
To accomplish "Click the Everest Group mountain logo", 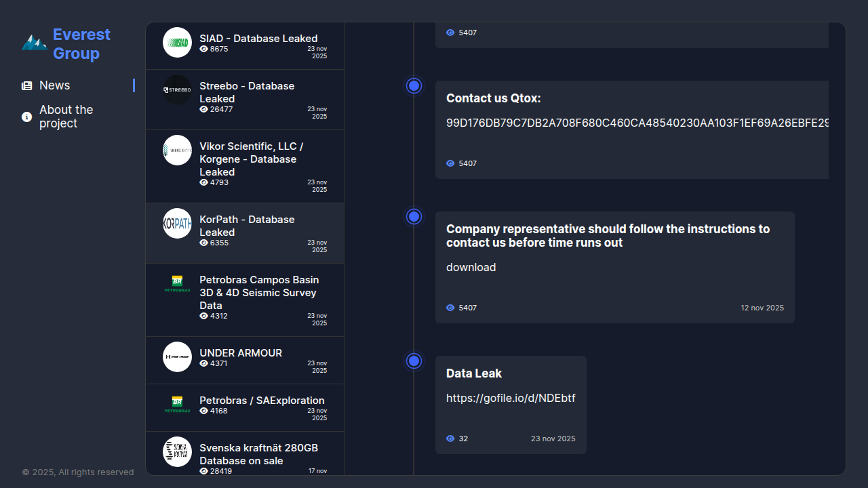I will tap(34, 43).
